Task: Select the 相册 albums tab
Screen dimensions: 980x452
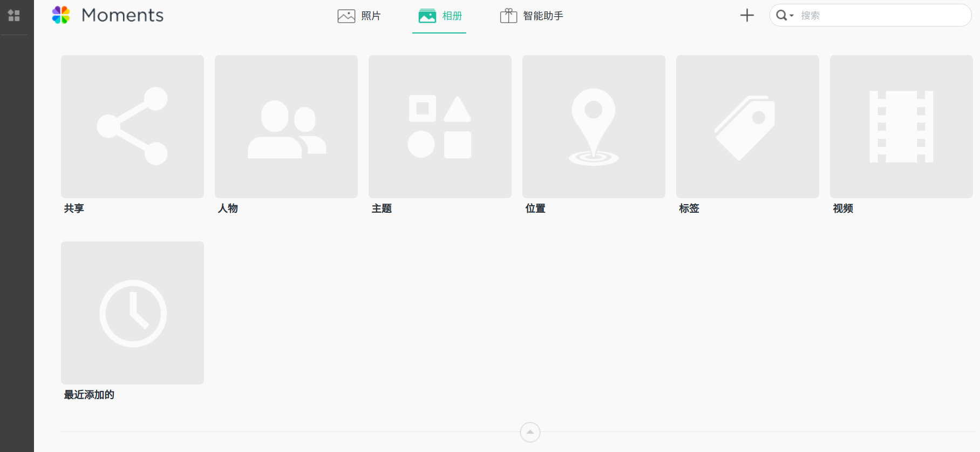Action: [440, 16]
